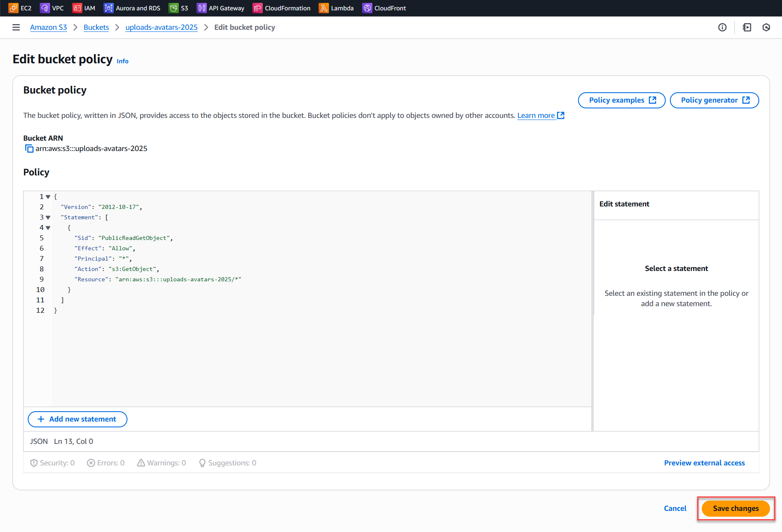The image size is (782, 532).
Task: Click the Errors: 0 status indicator
Action: pos(106,463)
